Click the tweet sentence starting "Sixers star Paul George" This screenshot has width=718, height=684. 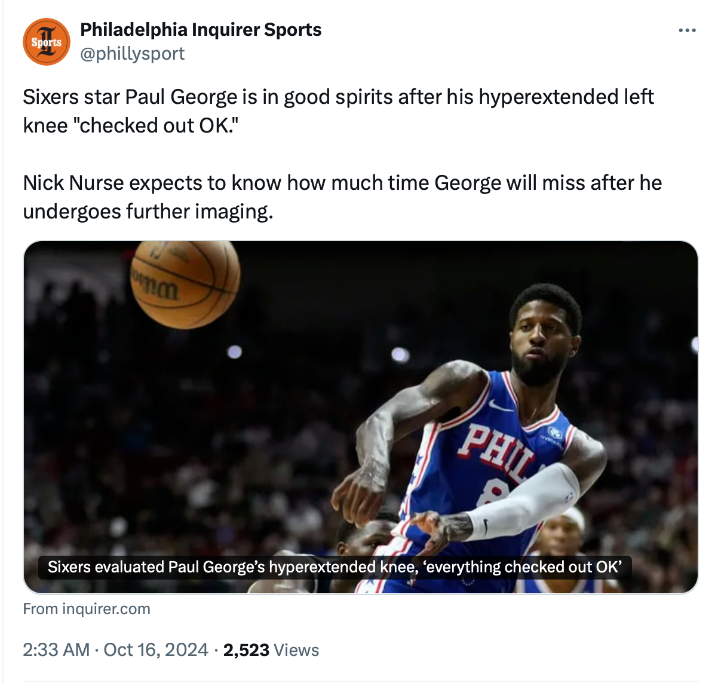coord(338,99)
